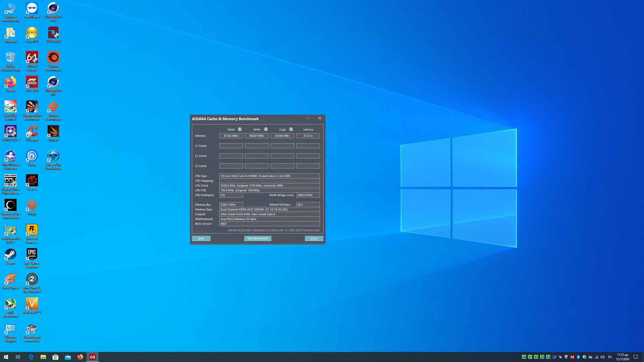Open TeamViewer desktop shortcut
The width and height of the screenshot is (644, 362).
(x=32, y=11)
